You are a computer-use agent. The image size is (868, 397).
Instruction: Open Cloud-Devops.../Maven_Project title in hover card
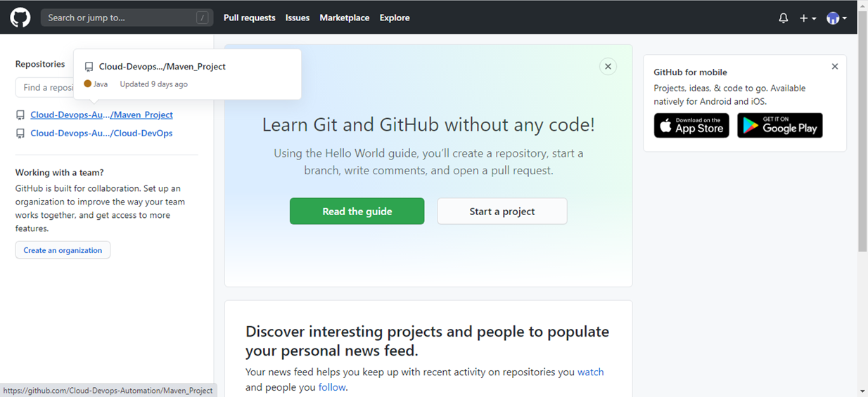(162, 67)
